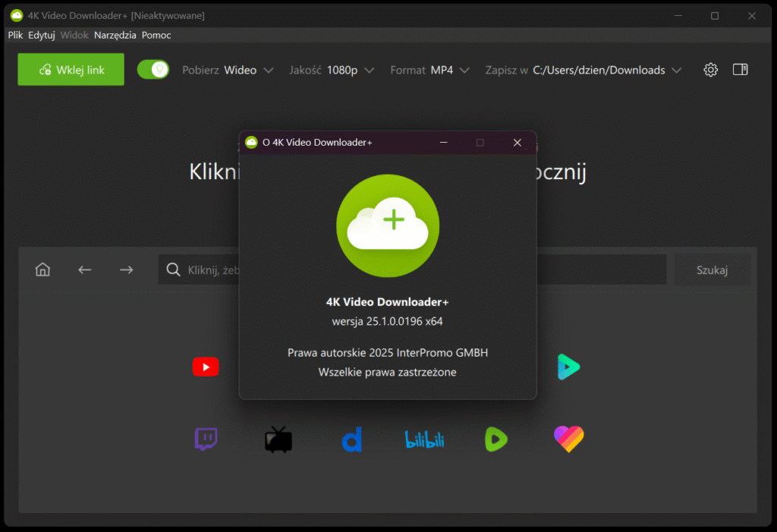Focus the Kliknij search input field

point(412,269)
